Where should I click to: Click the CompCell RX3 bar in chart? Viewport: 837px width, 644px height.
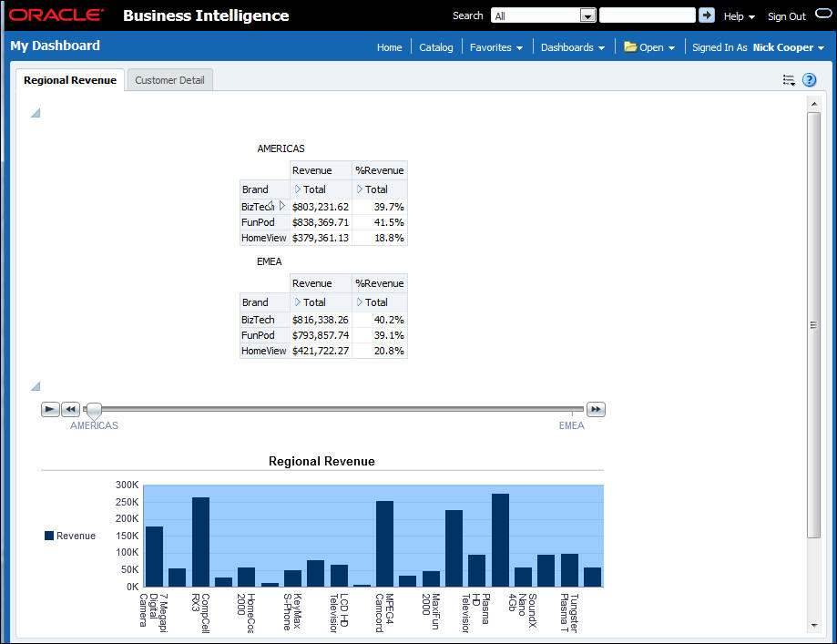(200, 542)
